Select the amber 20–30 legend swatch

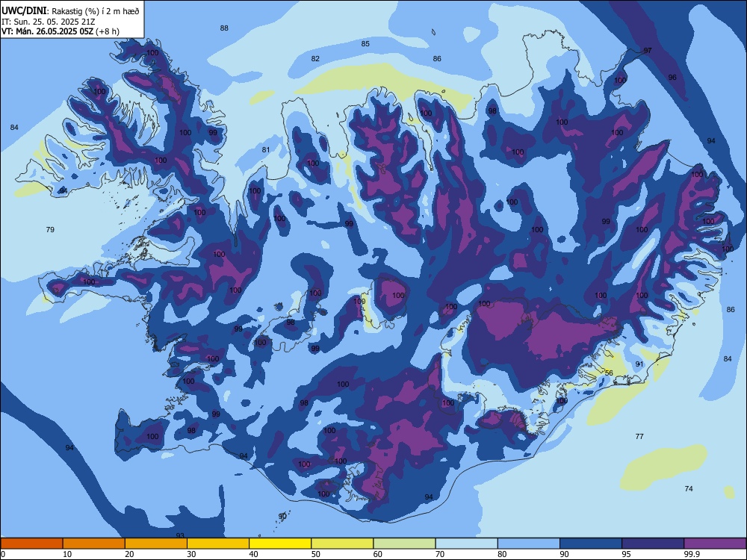[156, 544]
